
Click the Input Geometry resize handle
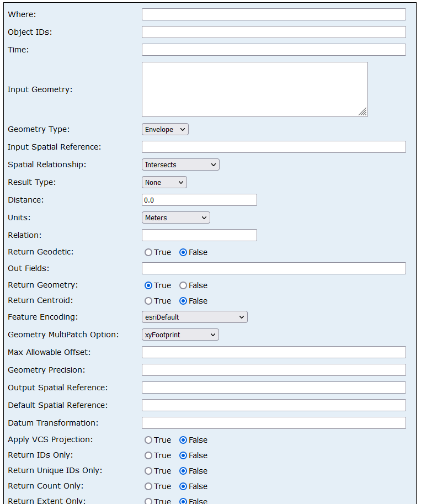(x=363, y=112)
